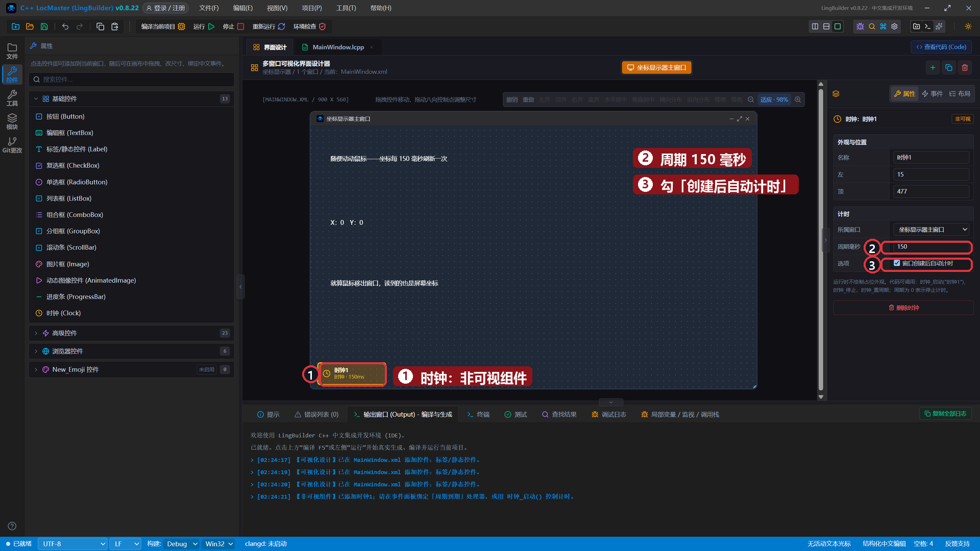This screenshot has width=980, height=551.
Task: Click the sparkle AI assistant icon
Action: [939, 27]
